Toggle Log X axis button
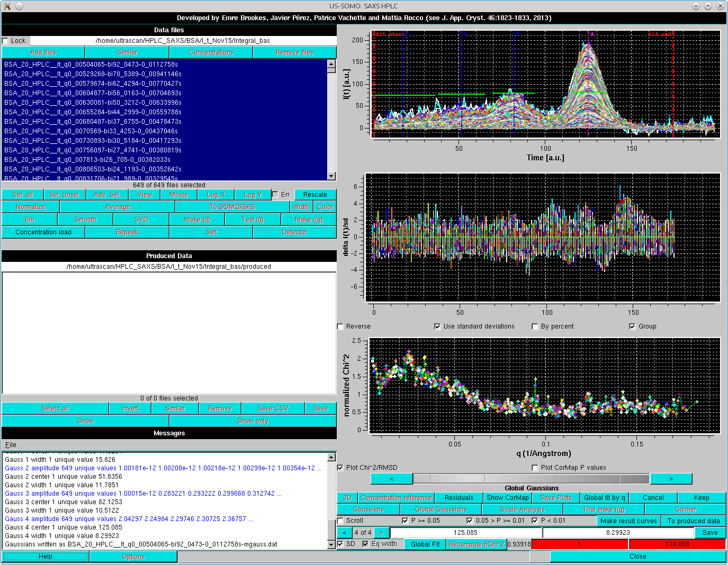Image resolution: width=728 pixels, height=565 pixels. [216, 195]
